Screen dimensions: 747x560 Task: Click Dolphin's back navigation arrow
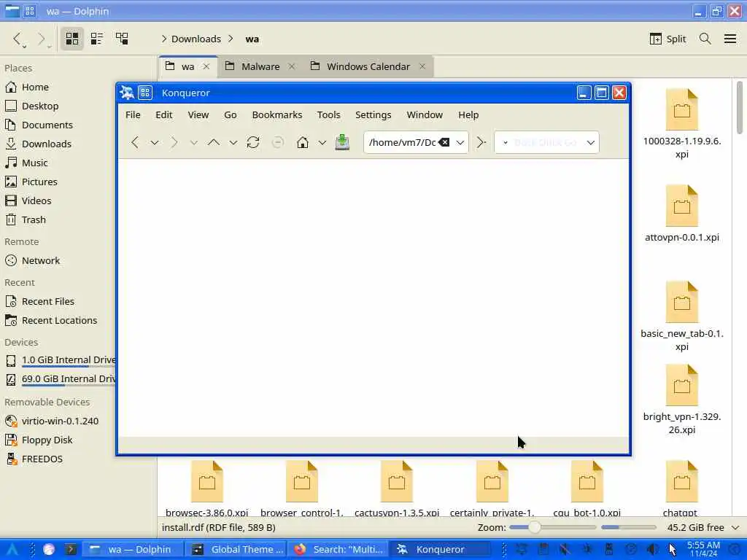[17, 39]
